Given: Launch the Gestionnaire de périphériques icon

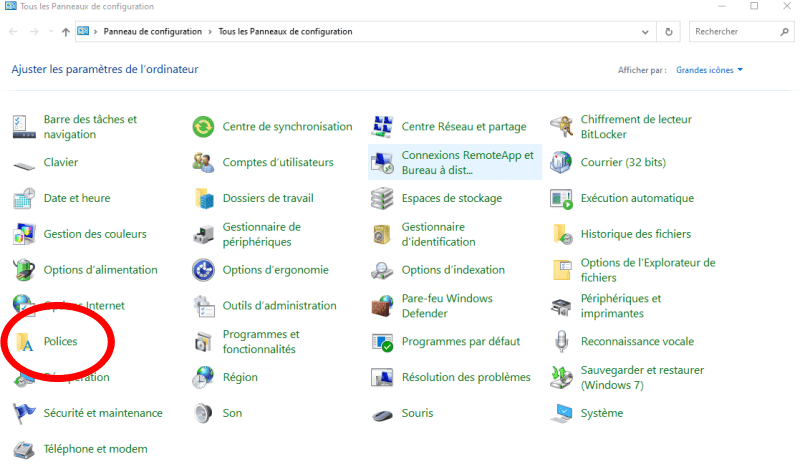Looking at the screenshot, I should pos(204,235).
